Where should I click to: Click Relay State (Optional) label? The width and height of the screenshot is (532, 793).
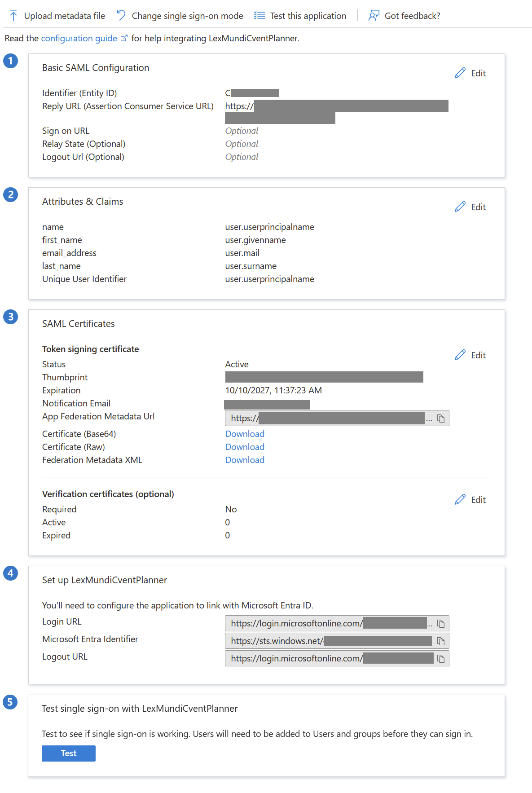[84, 144]
